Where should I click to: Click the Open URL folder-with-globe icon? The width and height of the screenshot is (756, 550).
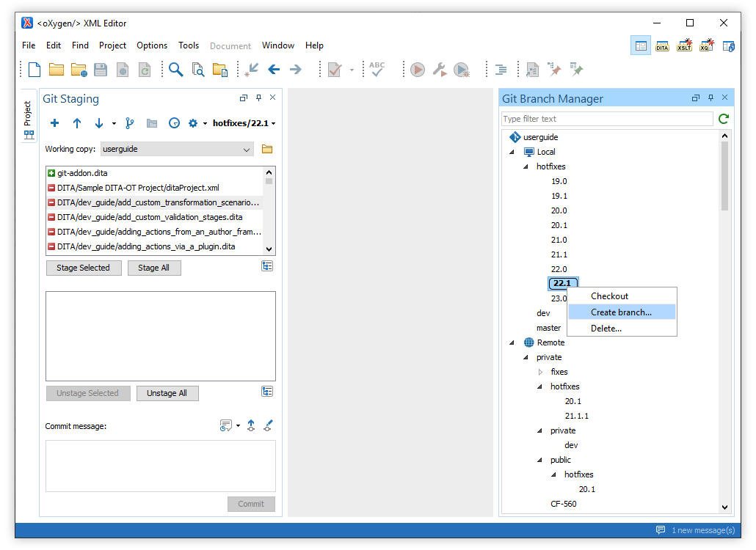(79, 70)
